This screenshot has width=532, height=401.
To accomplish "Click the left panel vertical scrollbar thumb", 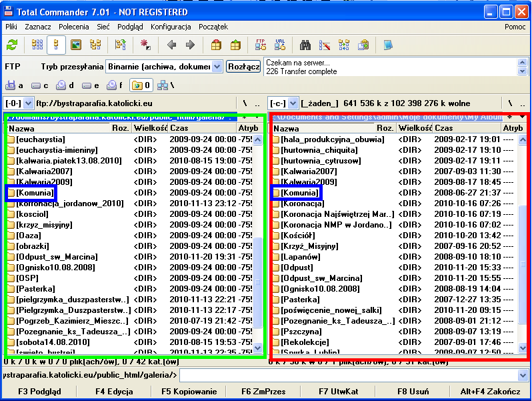I will 259,280.
